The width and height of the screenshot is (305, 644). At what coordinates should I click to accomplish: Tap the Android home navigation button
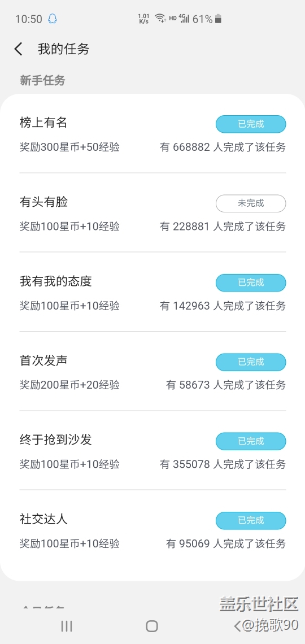point(152,626)
